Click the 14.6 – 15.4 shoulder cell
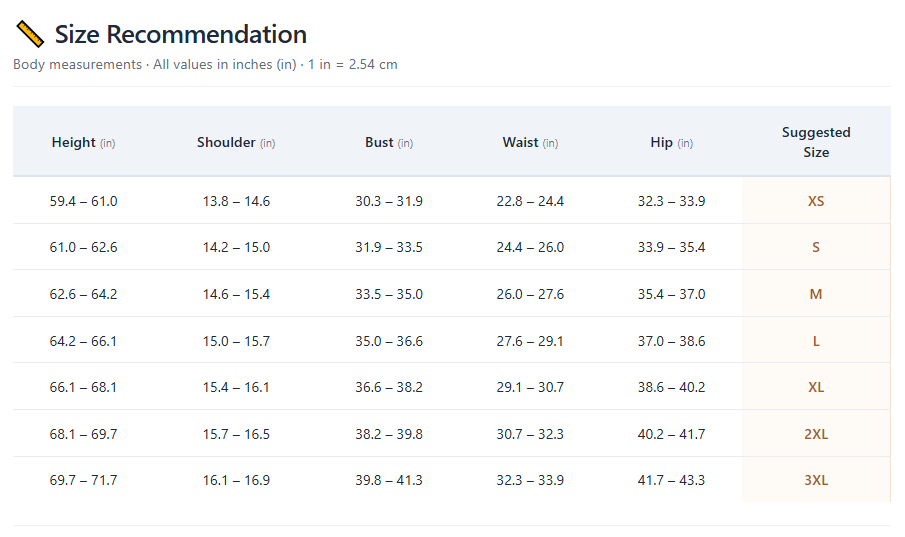 tap(236, 293)
